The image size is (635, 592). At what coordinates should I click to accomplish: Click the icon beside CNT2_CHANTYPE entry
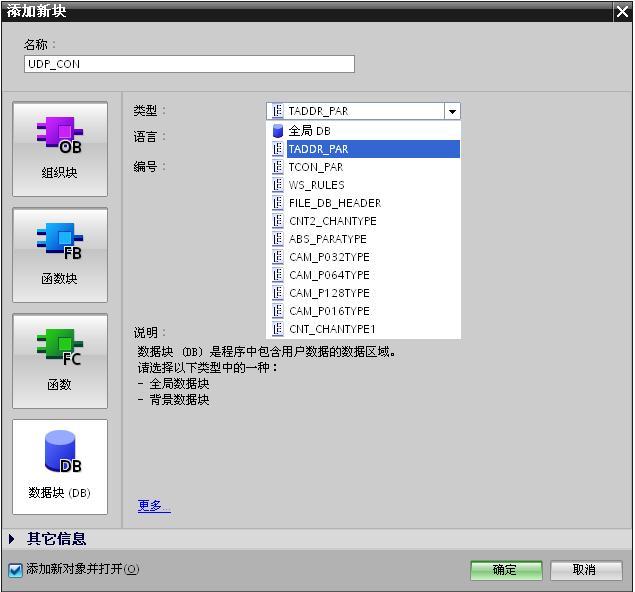pyautogui.click(x=278, y=221)
